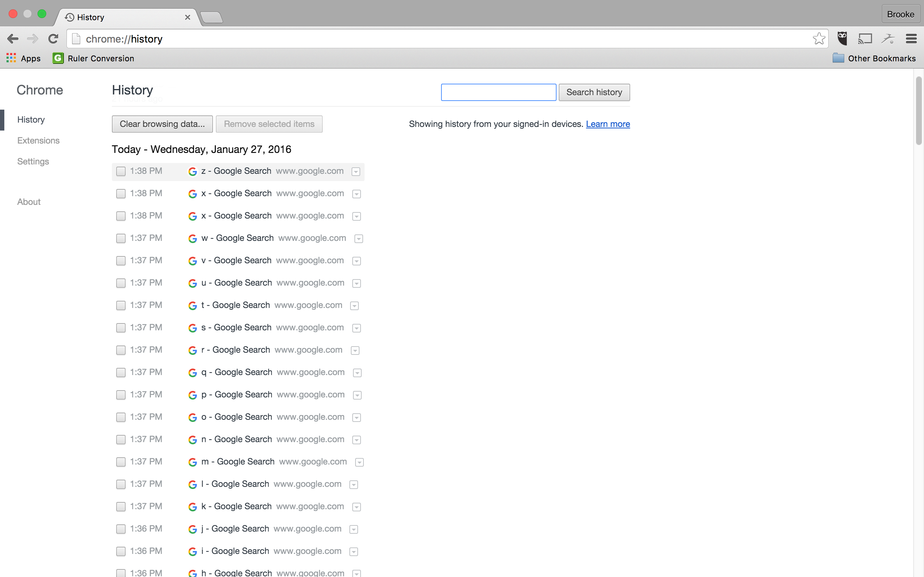Open the 'q - Google Search' entry menu
The image size is (924, 577).
pyautogui.click(x=357, y=373)
